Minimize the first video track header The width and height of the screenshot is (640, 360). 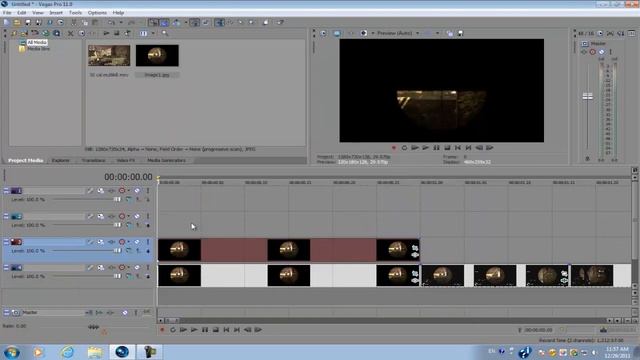point(6,191)
